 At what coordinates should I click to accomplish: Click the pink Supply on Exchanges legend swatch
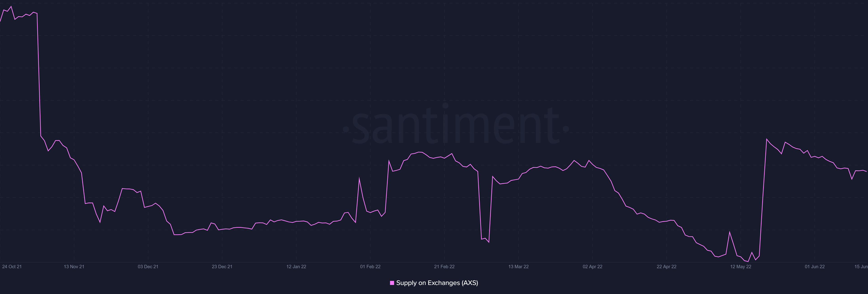pyautogui.click(x=392, y=283)
